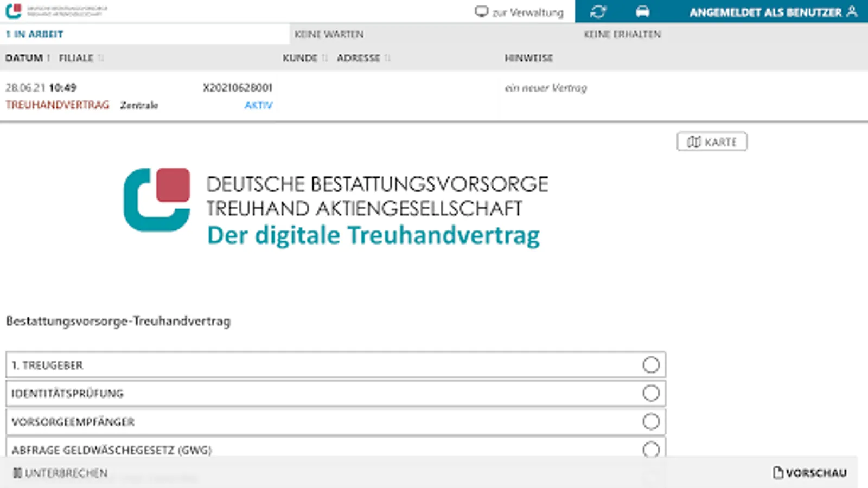The width and height of the screenshot is (868, 488).
Task: Sort the list by the ADRESSE column
Action: 363,58
